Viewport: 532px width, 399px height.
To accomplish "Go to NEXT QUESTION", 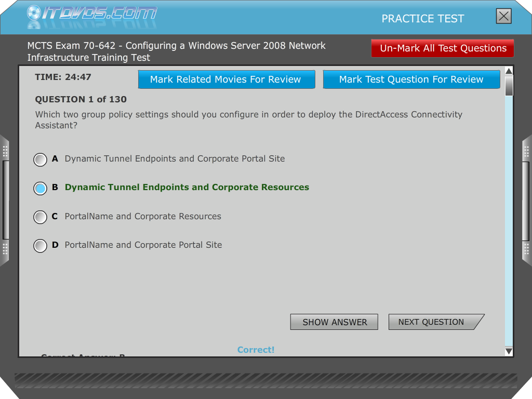I will pyautogui.click(x=435, y=322).
